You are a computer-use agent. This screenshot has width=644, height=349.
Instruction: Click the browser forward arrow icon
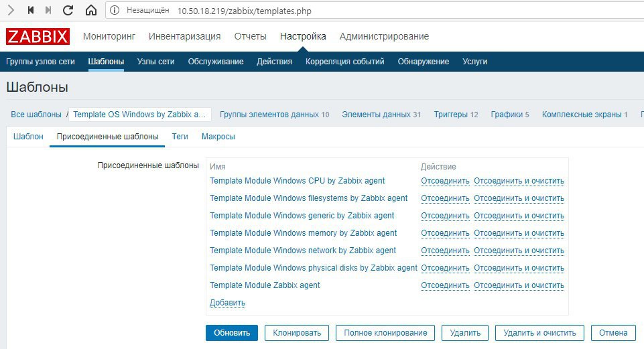pyautogui.click(x=11, y=10)
